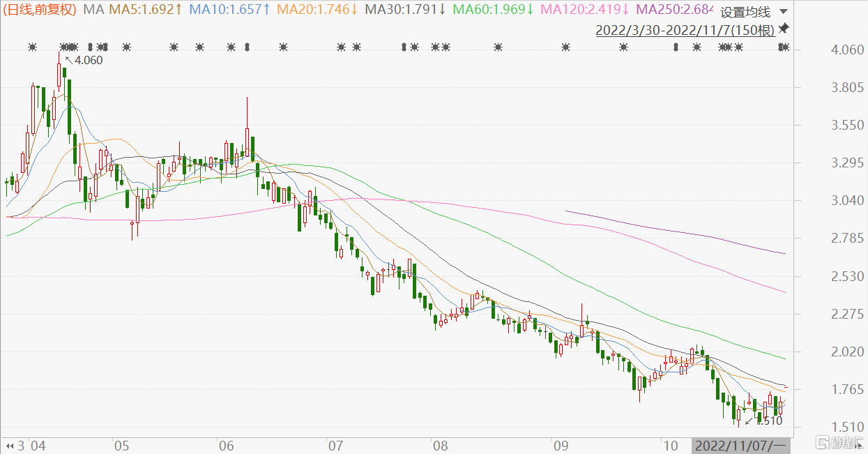
Task: Click the MA120:2.419 indicator label
Action: click(x=585, y=10)
